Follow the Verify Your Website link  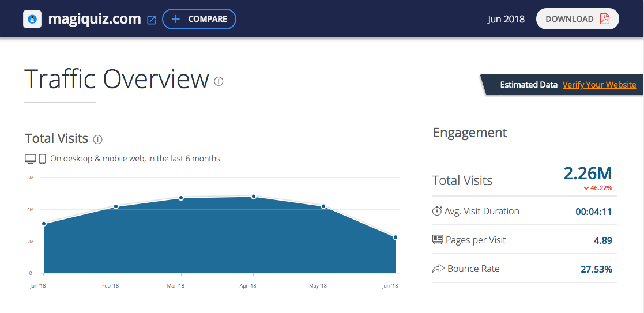599,85
